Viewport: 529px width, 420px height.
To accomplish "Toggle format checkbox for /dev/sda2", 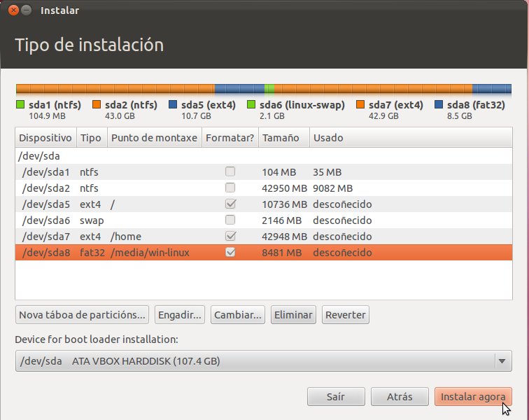I will 230,188.
